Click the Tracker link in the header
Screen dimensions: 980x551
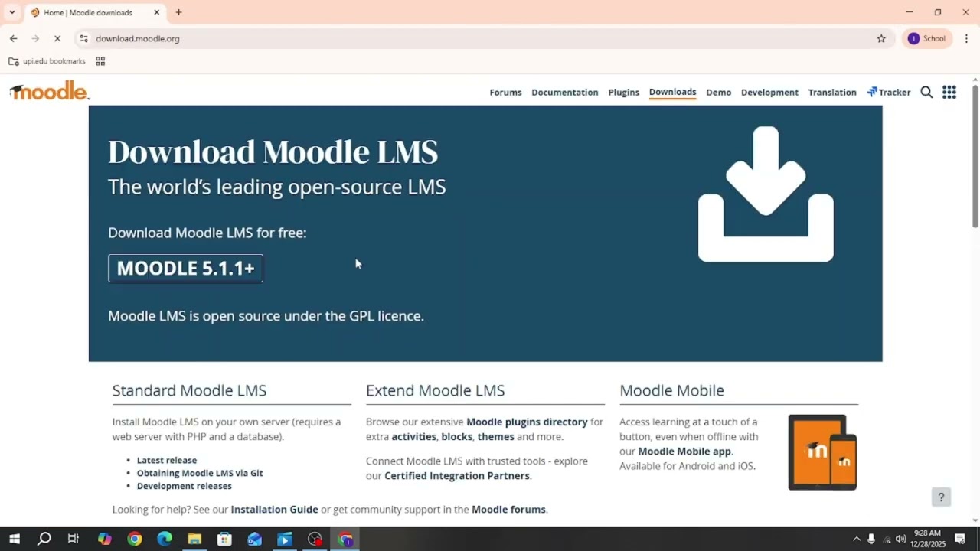889,92
